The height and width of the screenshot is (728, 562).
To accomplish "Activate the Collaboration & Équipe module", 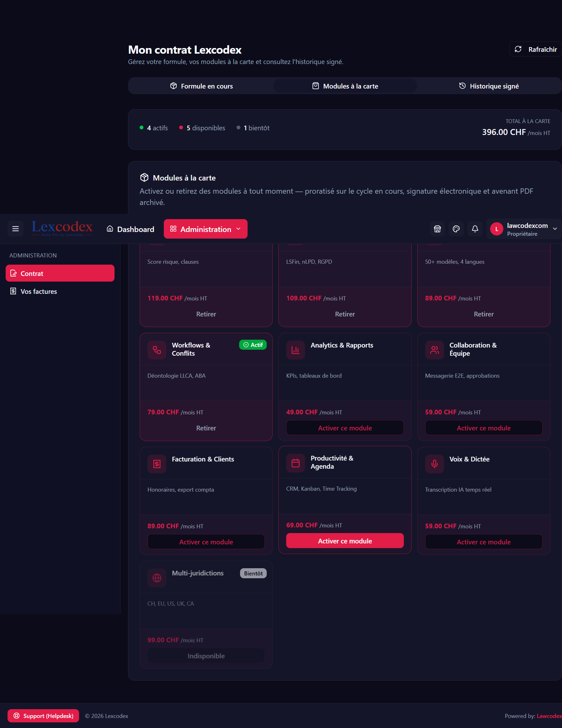I will (484, 428).
